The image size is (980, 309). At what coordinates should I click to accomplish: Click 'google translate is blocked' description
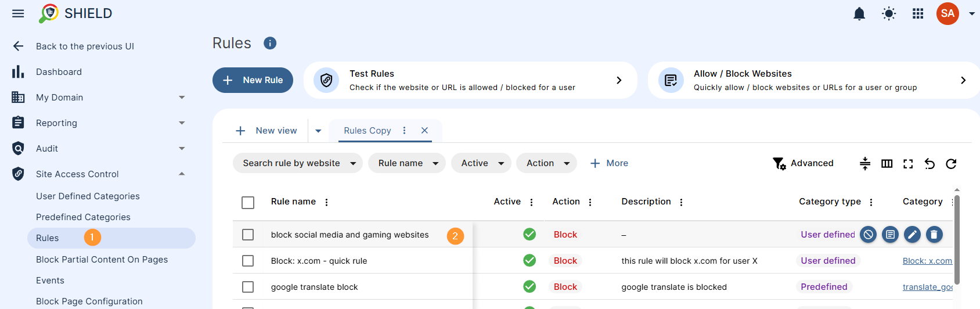coord(674,287)
